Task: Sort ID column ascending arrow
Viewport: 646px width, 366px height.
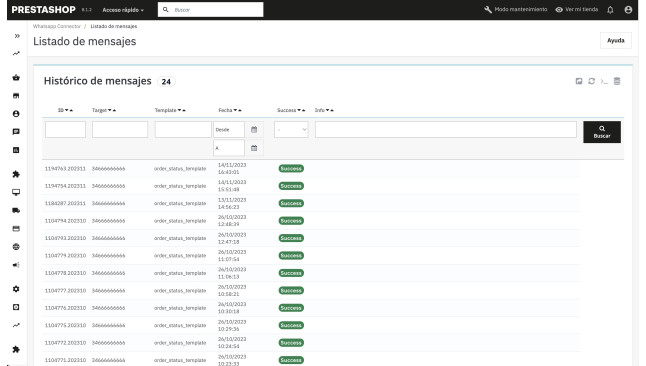Action: point(71,110)
